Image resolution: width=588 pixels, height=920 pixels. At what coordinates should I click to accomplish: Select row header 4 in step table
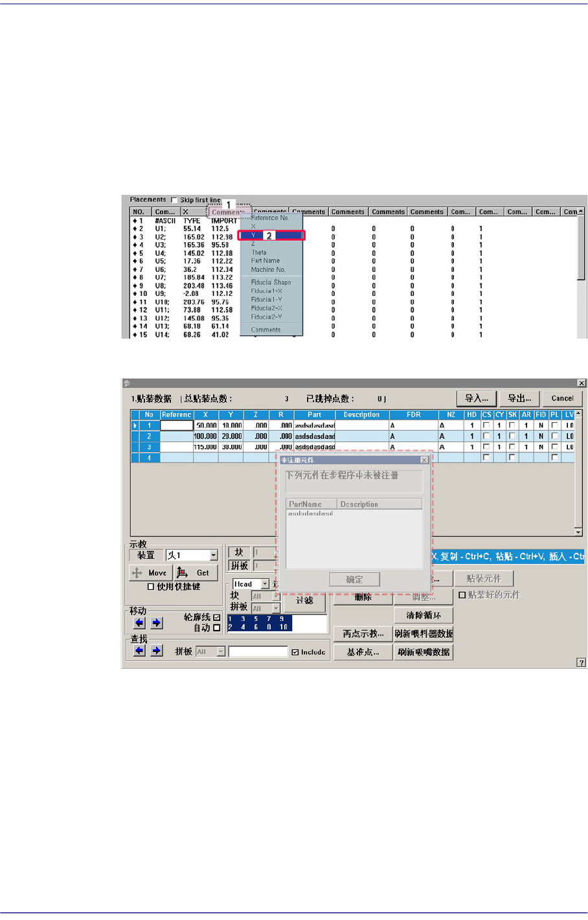tap(149, 458)
